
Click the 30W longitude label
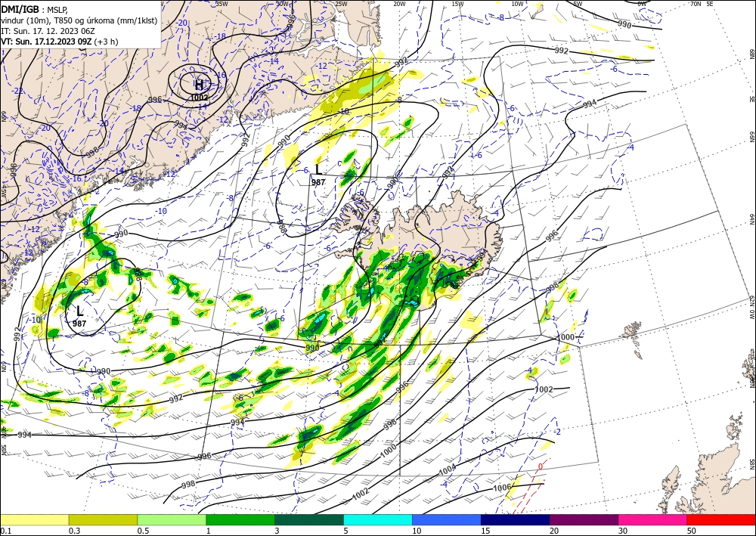tap(282, 4)
